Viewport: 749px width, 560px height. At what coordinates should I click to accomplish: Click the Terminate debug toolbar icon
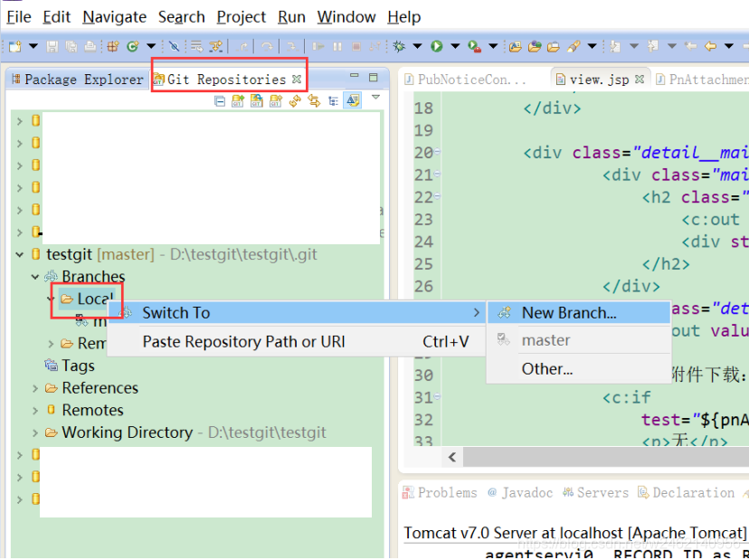tap(356, 46)
